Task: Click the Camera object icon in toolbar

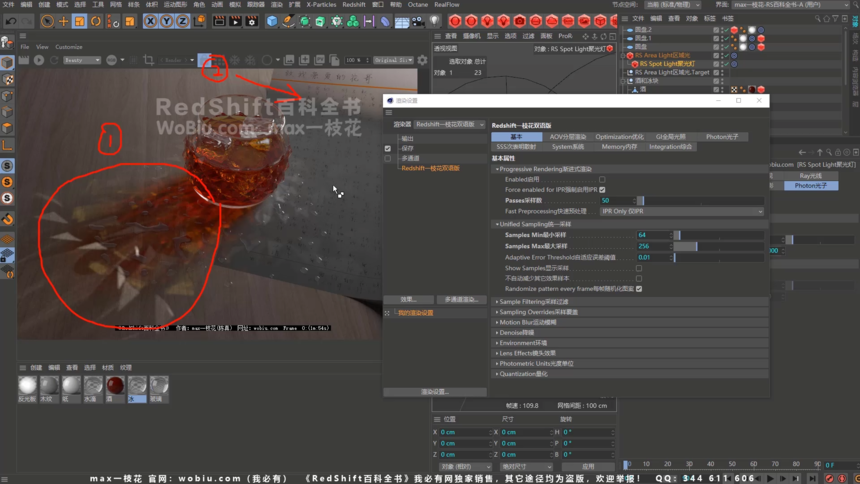Action: [x=418, y=21]
